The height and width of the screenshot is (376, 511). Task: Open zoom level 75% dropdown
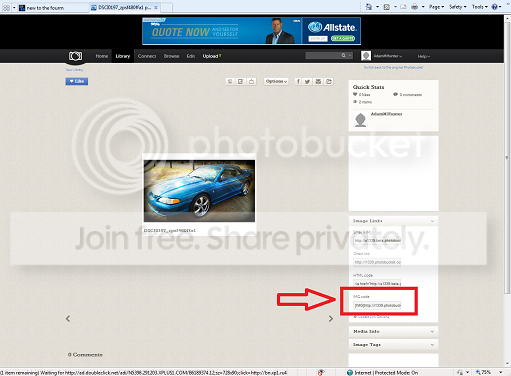pyautogui.click(x=501, y=372)
